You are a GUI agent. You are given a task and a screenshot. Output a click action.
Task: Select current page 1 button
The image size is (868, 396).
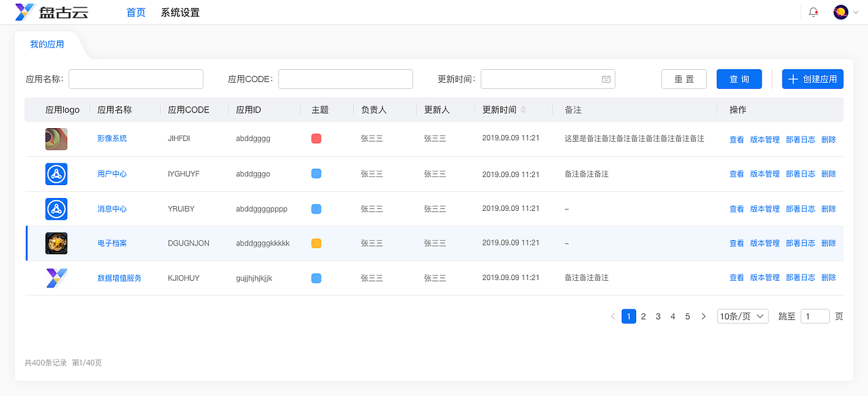click(629, 317)
